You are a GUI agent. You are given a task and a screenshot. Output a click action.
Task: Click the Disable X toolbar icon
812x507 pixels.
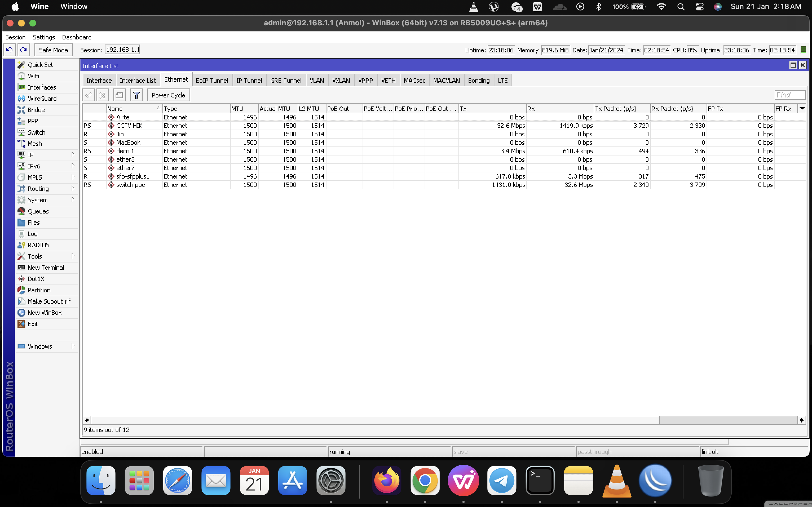[x=102, y=95]
